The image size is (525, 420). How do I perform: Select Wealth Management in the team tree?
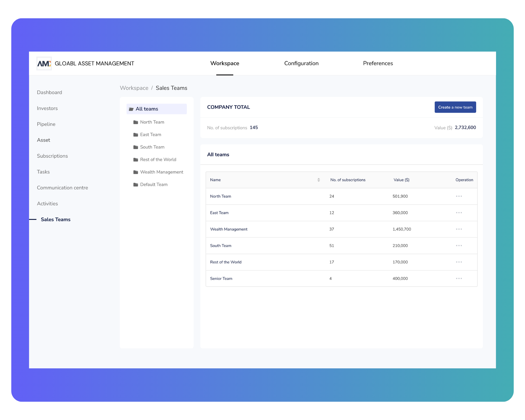pos(162,172)
